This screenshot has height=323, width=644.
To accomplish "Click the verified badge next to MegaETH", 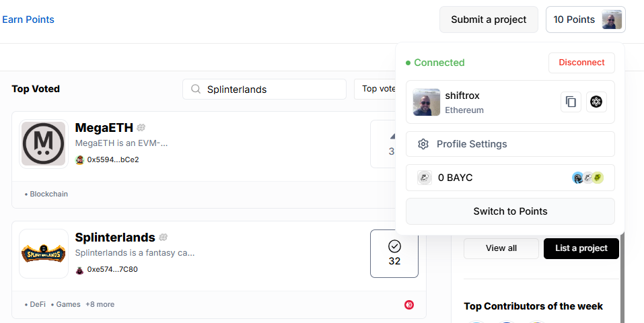I will tap(141, 128).
